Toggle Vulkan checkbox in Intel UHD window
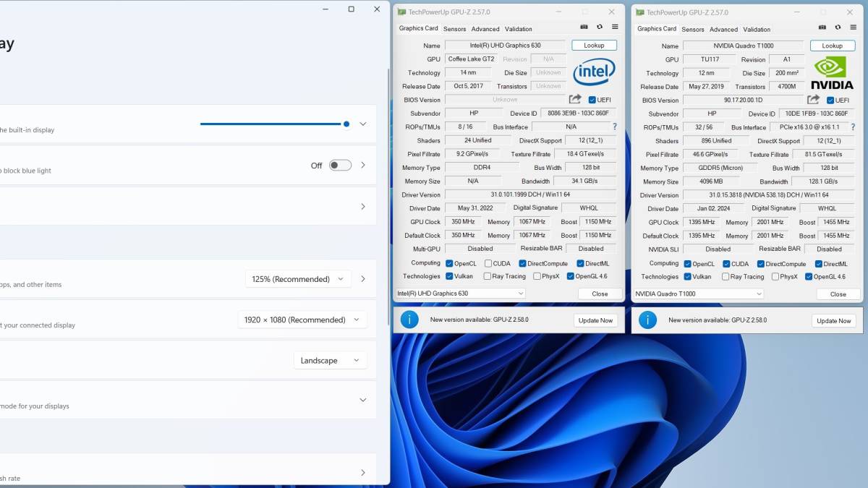Viewport: 868px width, 488px height. 450,276
